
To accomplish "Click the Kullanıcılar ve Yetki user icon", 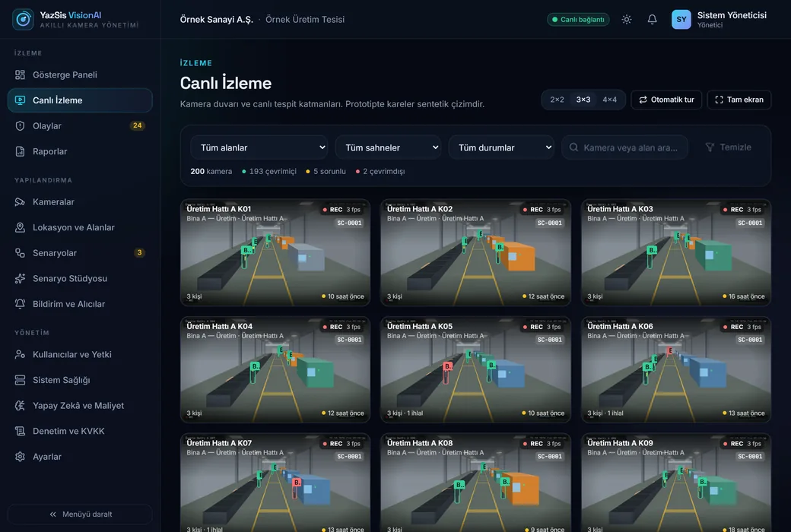I will pyautogui.click(x=21, y=354).
